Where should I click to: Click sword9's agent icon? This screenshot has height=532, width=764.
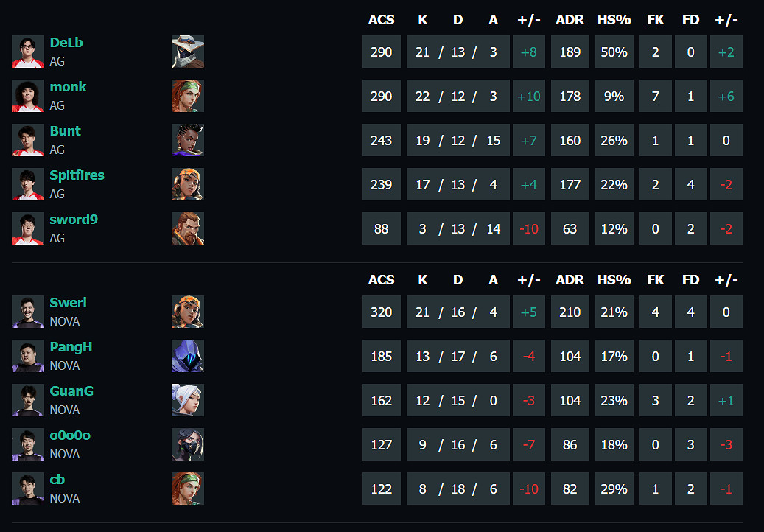(x=188, y=229)
